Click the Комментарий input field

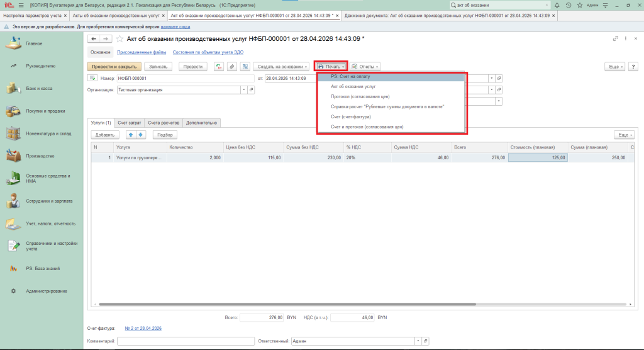point(186,341)
